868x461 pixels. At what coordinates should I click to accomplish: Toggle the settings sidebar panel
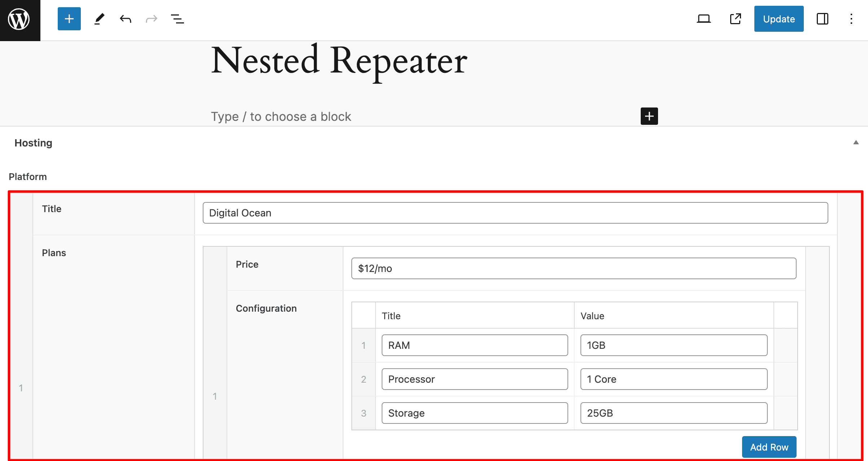click(x=823, y=19)
